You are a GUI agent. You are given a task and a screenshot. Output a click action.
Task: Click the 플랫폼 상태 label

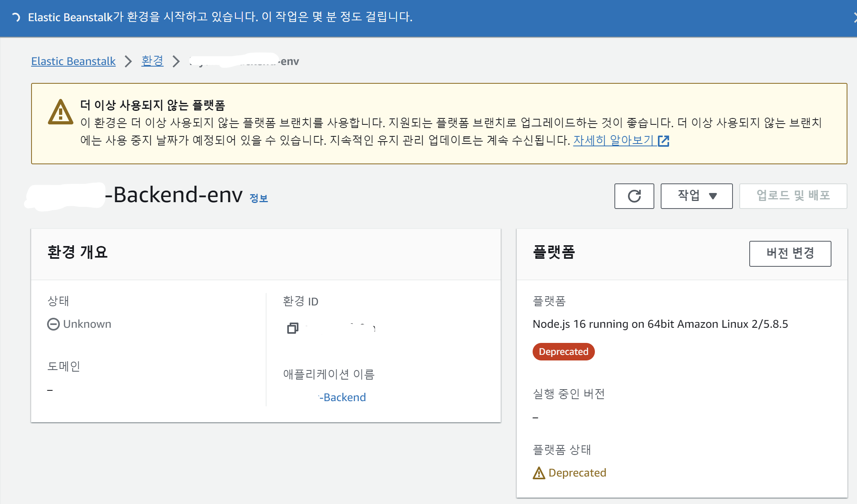(562, 450)
